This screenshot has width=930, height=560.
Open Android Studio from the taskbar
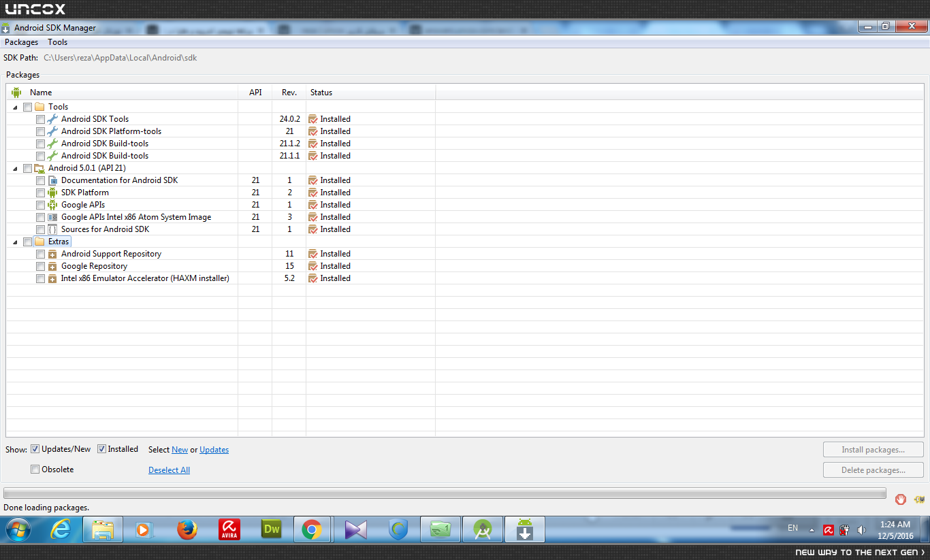coord(482,529)
